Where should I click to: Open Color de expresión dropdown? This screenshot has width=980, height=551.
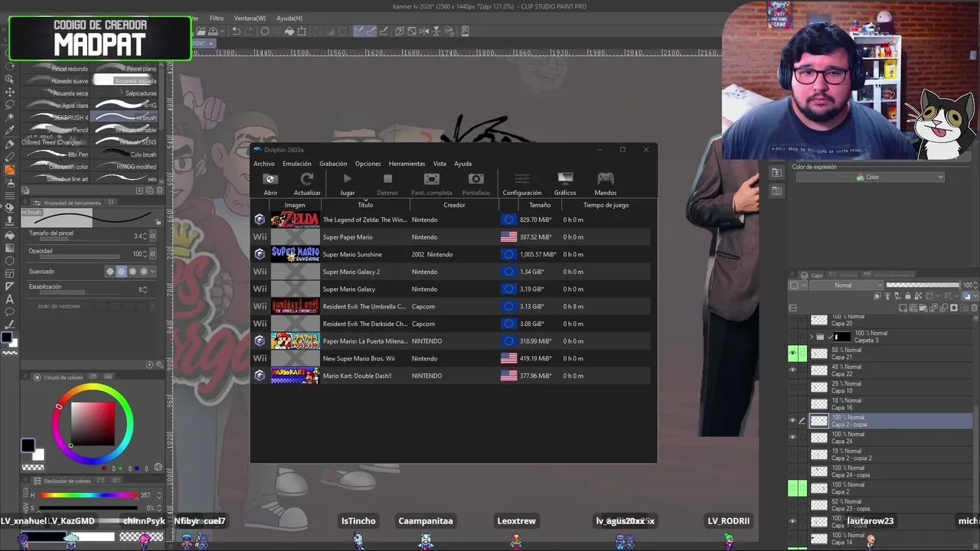871,178
